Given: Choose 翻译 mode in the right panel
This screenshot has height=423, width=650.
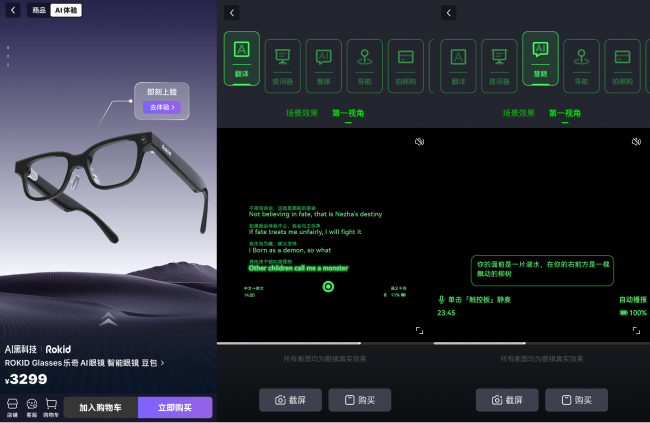Looking at the screenshot, I should pyautogui.click(x=458, y=66).
